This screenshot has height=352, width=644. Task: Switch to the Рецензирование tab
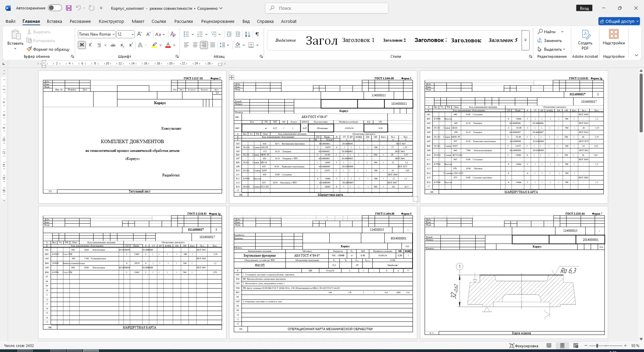pos(218,21)
